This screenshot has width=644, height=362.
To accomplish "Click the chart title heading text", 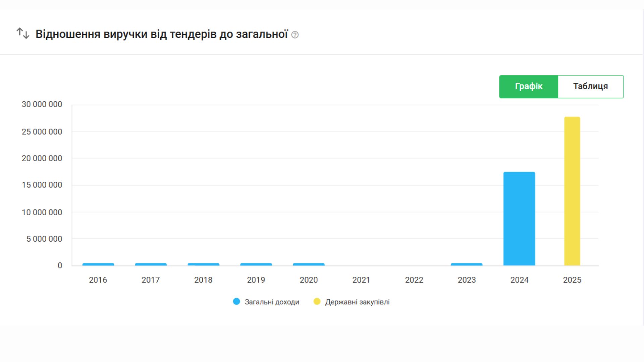I will click(x=162, y=34).
